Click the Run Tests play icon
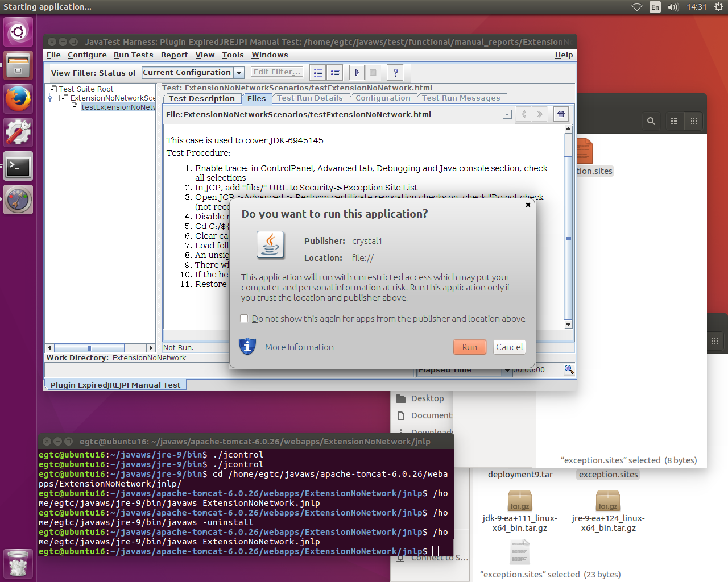 (x=357, y=72)
